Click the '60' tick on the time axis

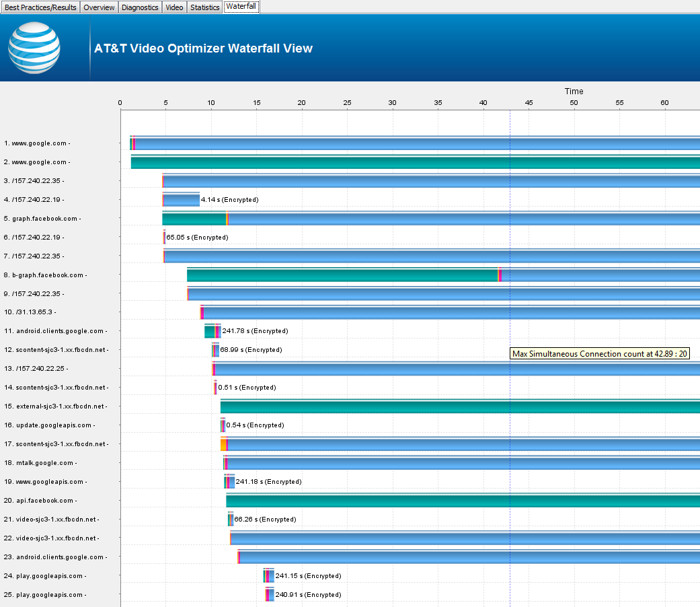pyautogui.click(x=664, y=103)
